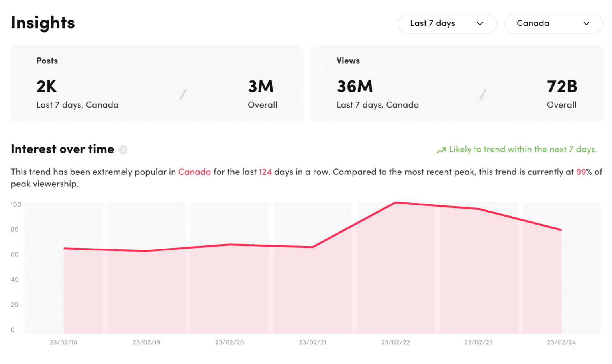Switch focus to the Interest over time section
This screenshot has height=364, width=612.
[62, 149]
